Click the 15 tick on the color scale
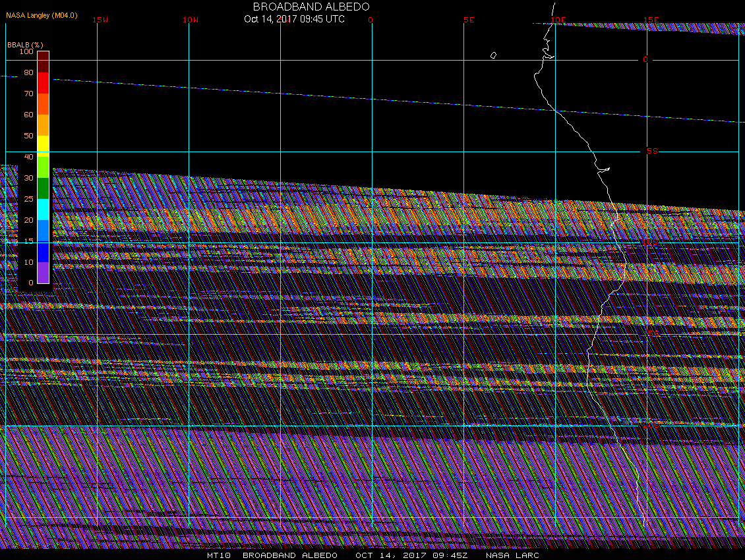 [x=28, y=241]
